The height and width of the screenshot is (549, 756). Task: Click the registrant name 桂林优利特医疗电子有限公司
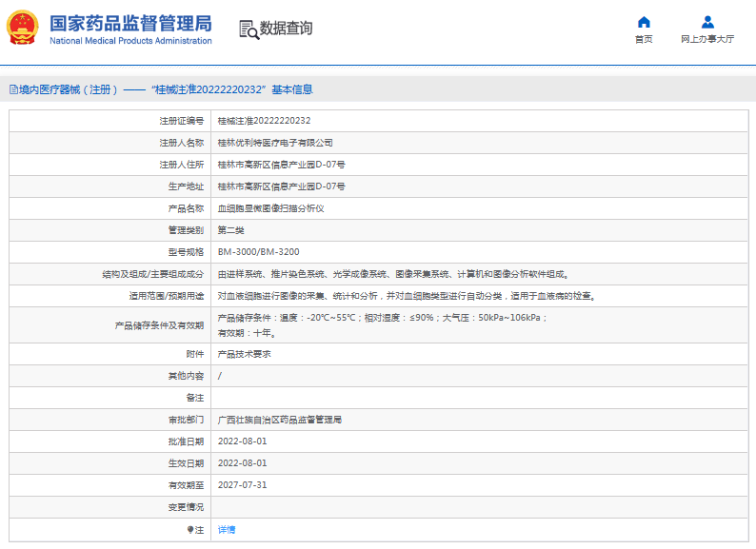(x=275, y=143)
